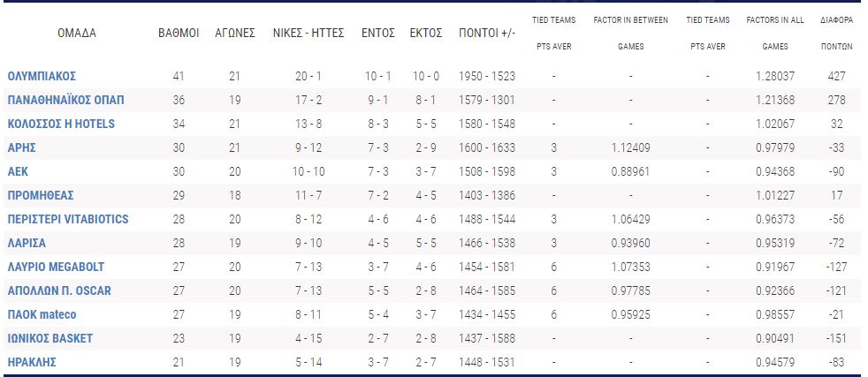
Task: Click the ΠΟΝΤΟΙ +/- column header
Action: pyautogui.click(x=485, y=34)
